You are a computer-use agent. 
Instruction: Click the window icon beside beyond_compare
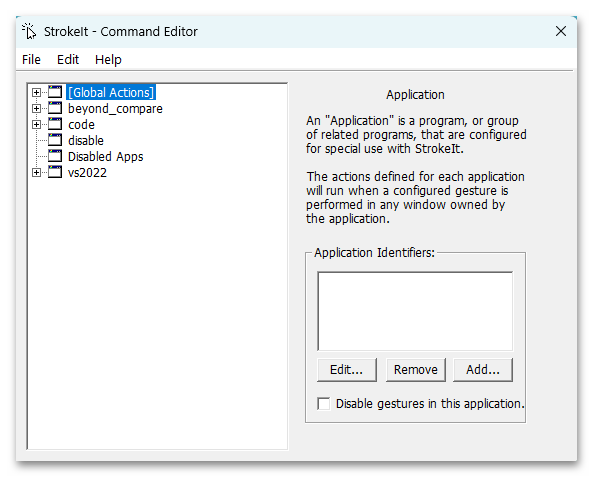coord(55,108)
